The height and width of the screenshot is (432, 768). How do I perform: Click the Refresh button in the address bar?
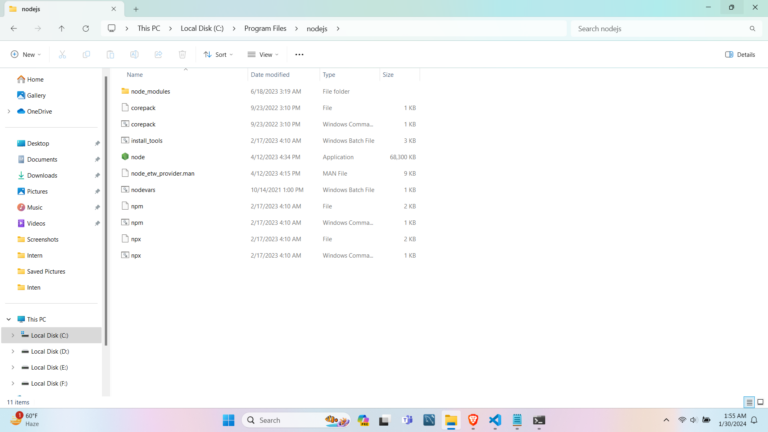[x=85, y=28]
